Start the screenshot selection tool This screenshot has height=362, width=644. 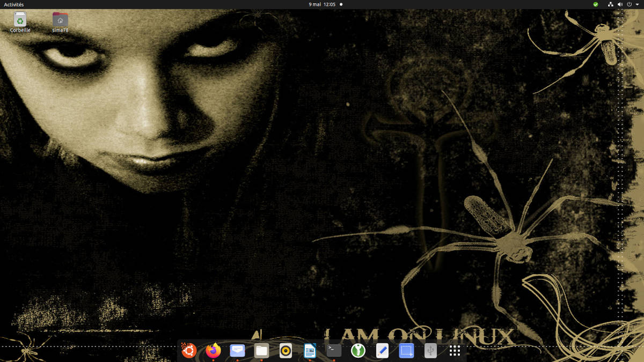coord(406,351)
